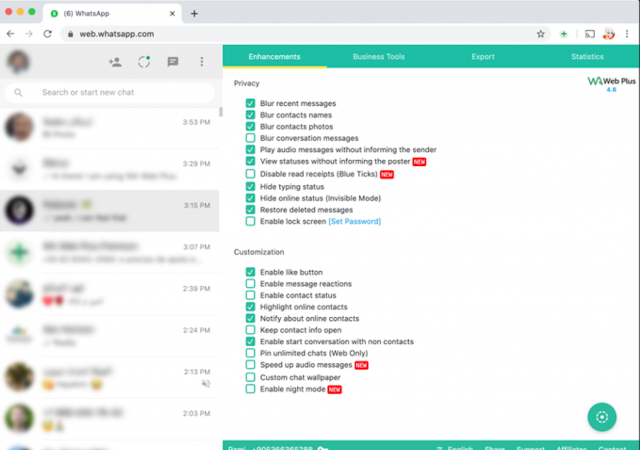Switch to the Enhancements tab
640x450 pixels.
tap(274, 57)
